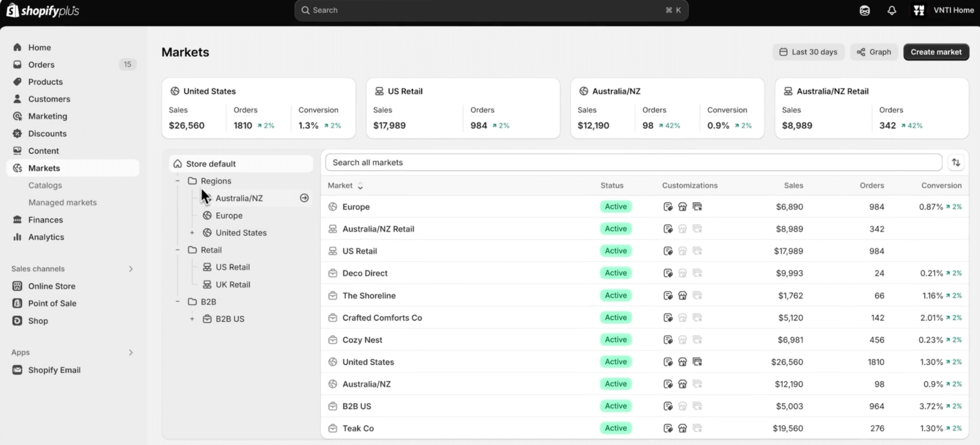This screenshot has width=980, height=445.
Task: Open the Australia/NZ Retail summary card
Action: pos(871,108)
